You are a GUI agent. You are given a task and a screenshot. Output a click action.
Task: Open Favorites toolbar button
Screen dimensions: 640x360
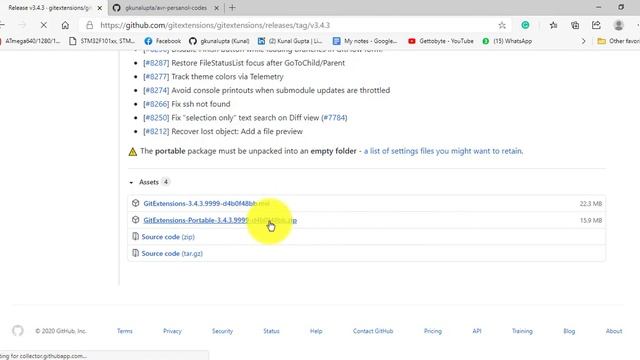point(553,25)
